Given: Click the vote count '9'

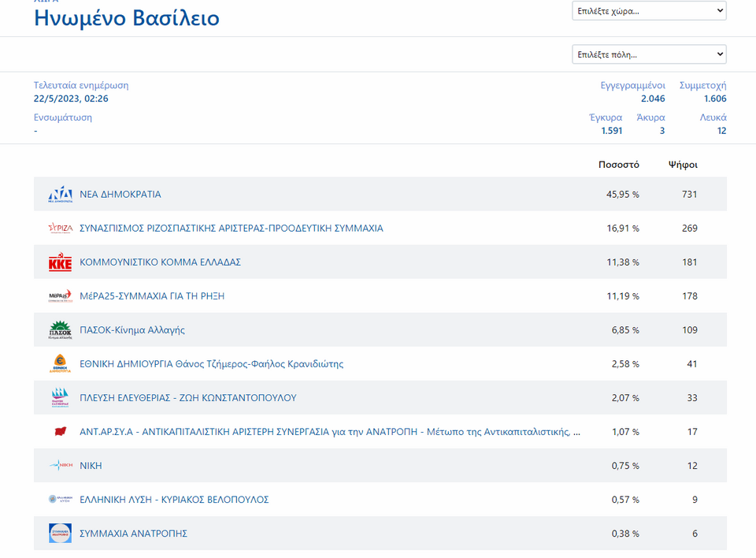Looking at the screenshot, I should tap(695, 500).
